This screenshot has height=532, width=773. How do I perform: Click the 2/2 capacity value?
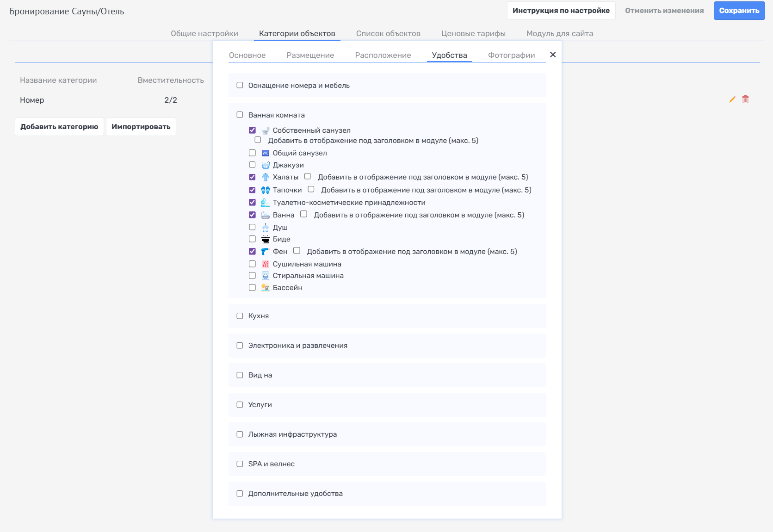pos(171,100)
